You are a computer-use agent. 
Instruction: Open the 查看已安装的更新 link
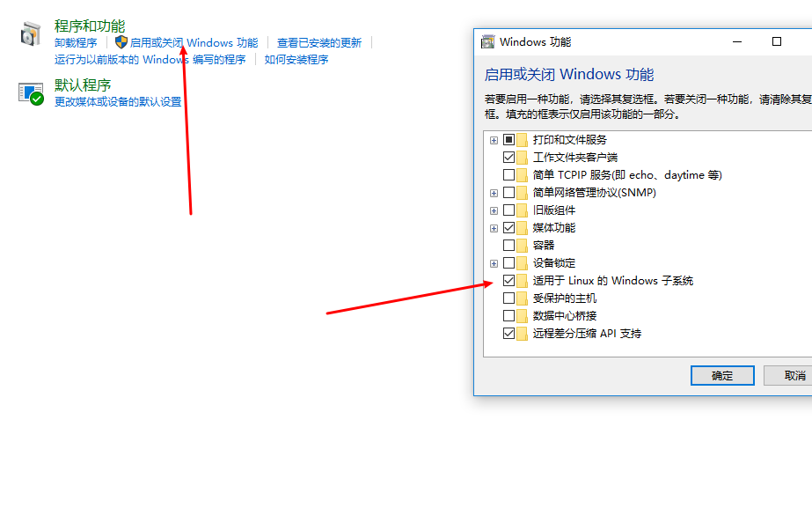pyautogui.click(x=319, y=43)
